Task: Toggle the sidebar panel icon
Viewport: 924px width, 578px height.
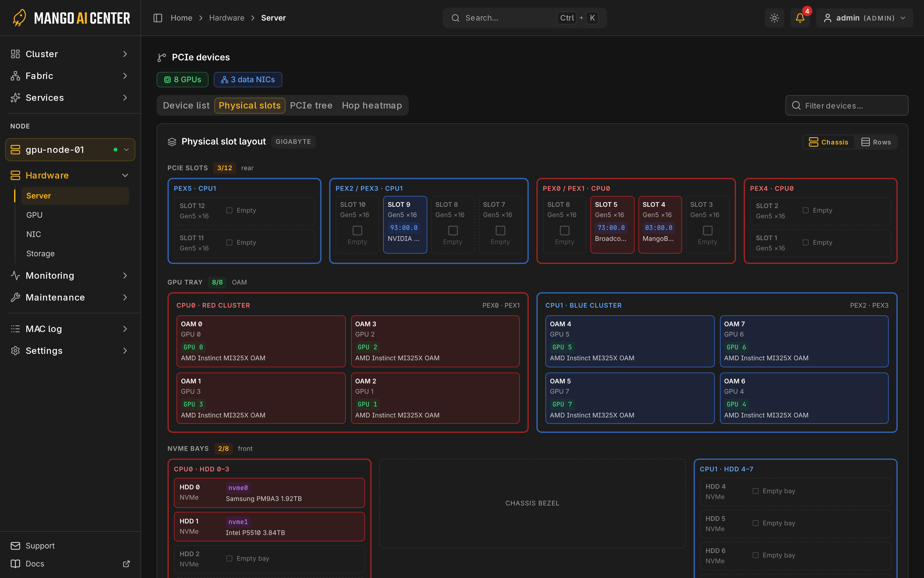Action: click(x=158, y=18)
